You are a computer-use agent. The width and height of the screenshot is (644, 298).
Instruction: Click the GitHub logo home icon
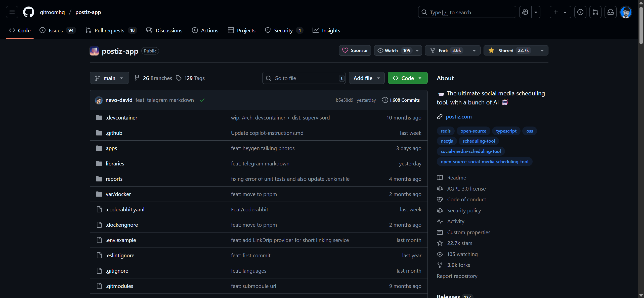click(x=29, y=12)
